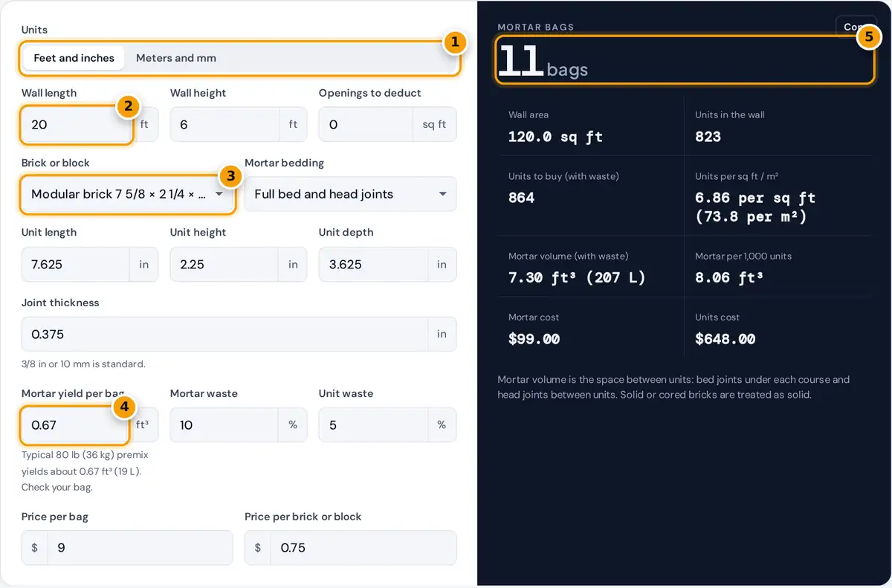Click the 'Typical 80 lb premix' hint text
The width and height of the screenshot is (892, 588).
coord(85,471)
